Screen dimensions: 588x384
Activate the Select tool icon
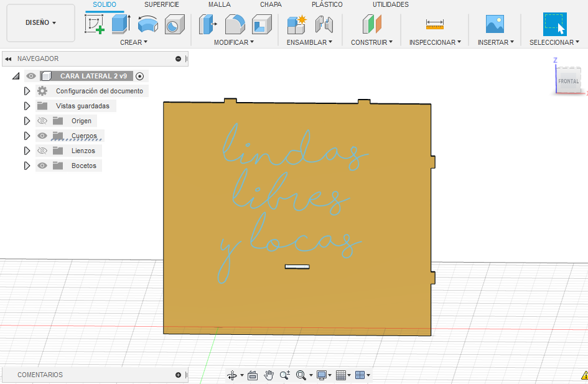tap(554, 24)
